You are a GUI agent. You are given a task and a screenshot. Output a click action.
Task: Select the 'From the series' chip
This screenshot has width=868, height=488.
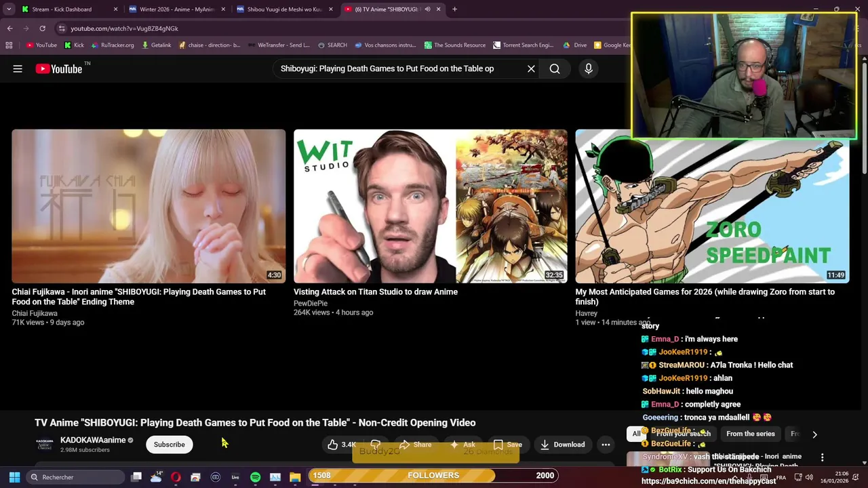tap(750, 434)
